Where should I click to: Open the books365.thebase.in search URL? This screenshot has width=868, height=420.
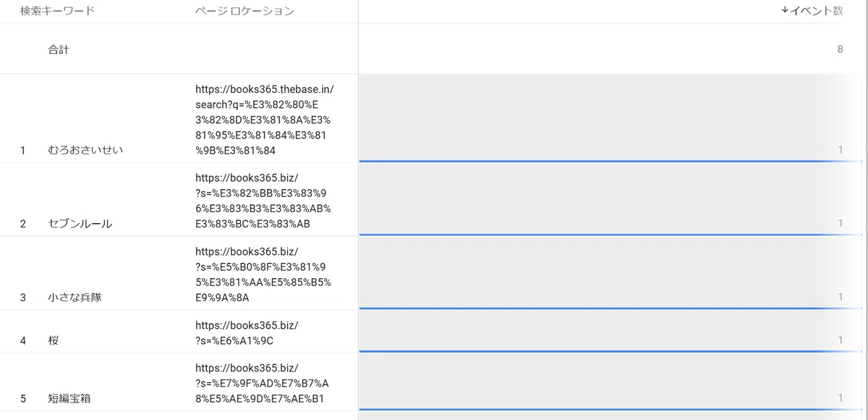point(264,120)
